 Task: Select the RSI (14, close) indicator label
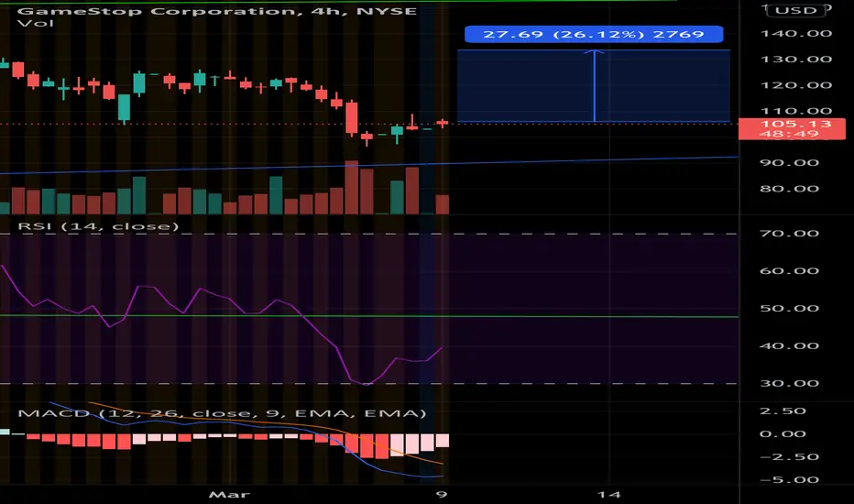tap(98, 226)
